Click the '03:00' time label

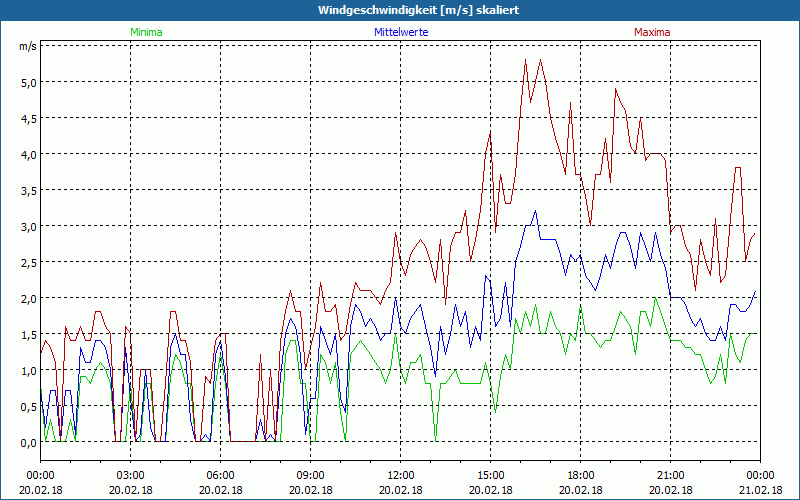tap(131, 476)
